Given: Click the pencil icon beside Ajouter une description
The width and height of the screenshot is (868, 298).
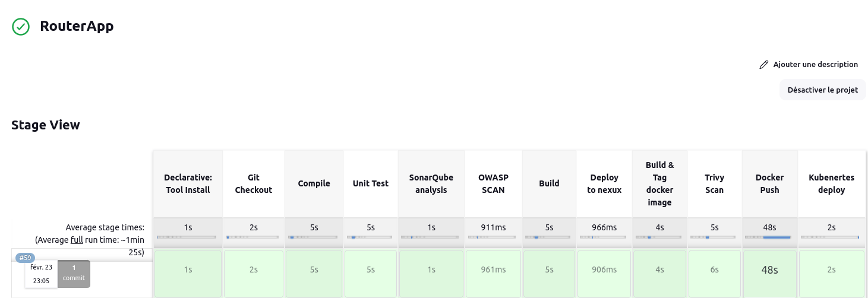Looking at the screenshot, I should pyautogui.click(x=764, y=65).
